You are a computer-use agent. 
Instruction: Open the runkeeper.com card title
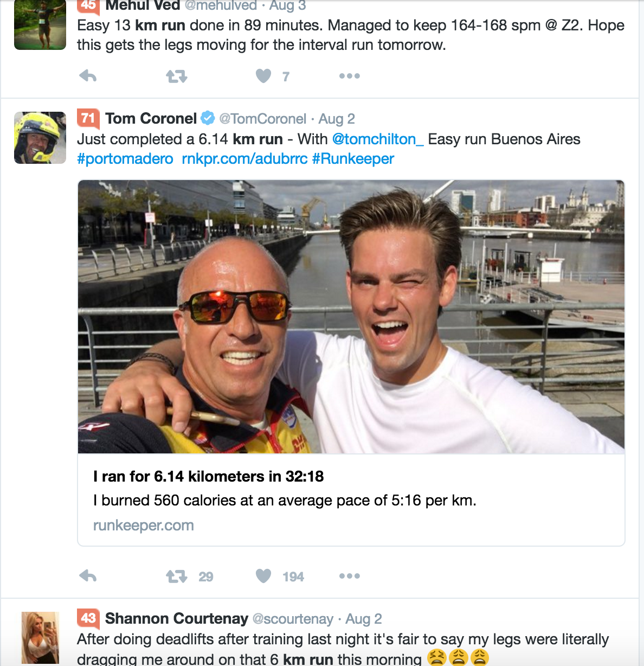[x=208, y=476]
